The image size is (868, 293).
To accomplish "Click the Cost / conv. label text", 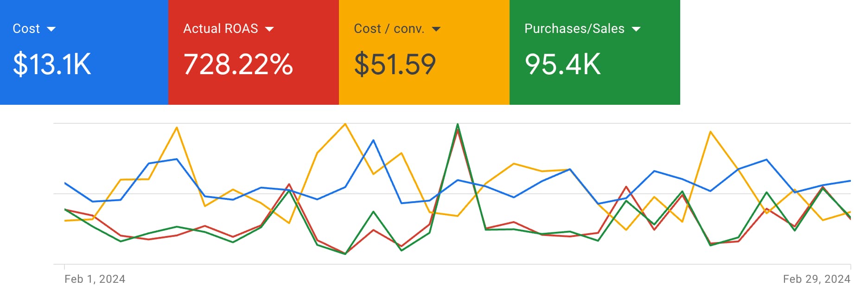I will [389, 29].
